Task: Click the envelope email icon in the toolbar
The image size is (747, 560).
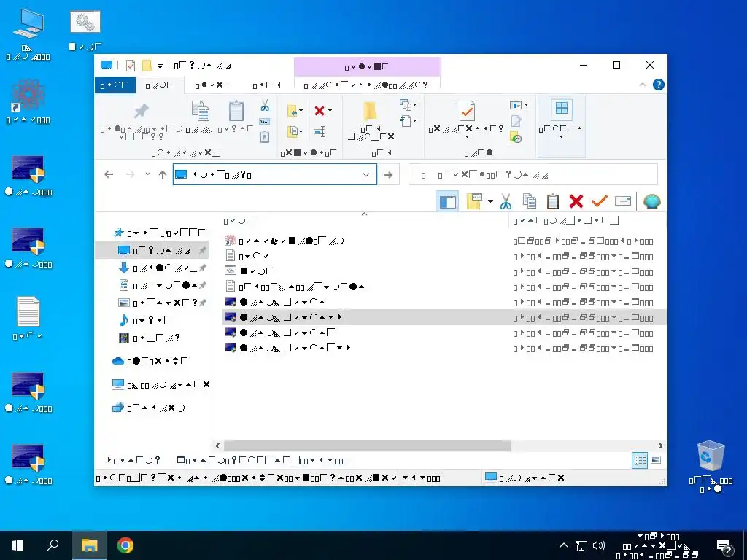Action: coord(623,201)
